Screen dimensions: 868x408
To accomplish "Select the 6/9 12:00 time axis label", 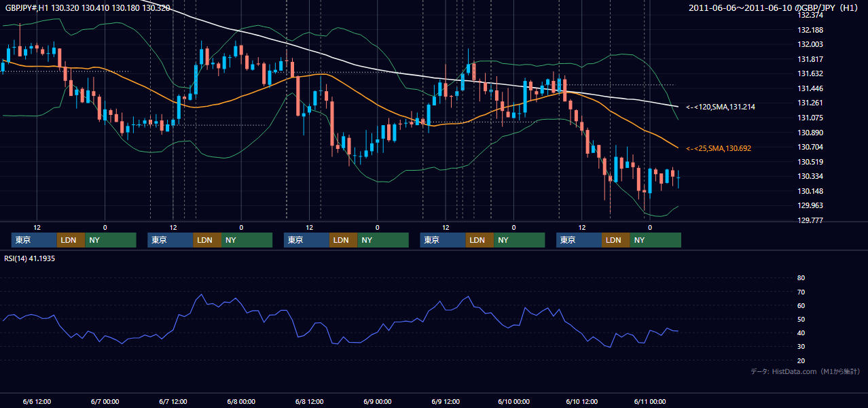I will (446, 402).
